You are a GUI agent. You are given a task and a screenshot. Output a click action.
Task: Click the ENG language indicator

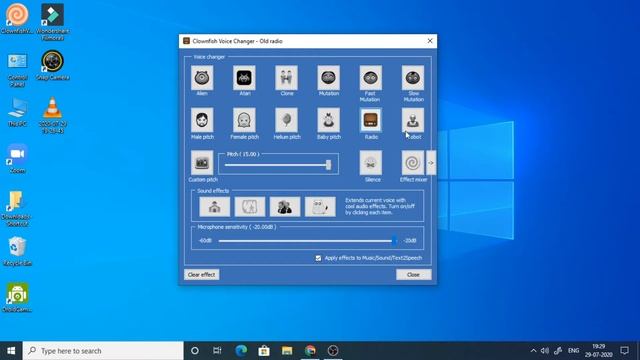[x=573, y=351]
